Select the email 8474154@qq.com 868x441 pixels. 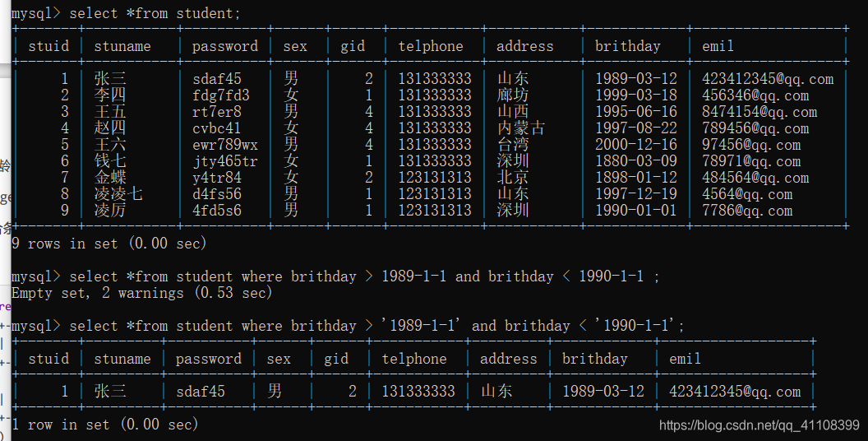click(759, 111)
